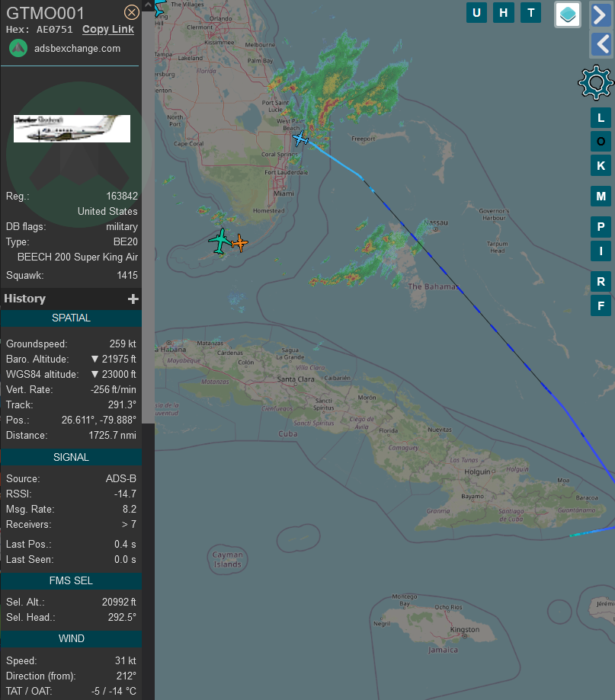
Task: Toggle the U map button
Action: (476, 12)
